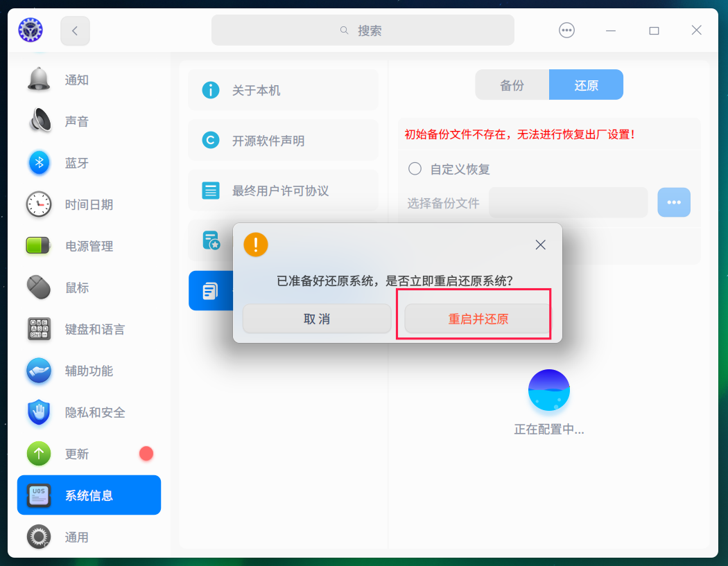The image size is (728, 566).
Task: Minimize the Control Center window
Action: click(611, 30)
